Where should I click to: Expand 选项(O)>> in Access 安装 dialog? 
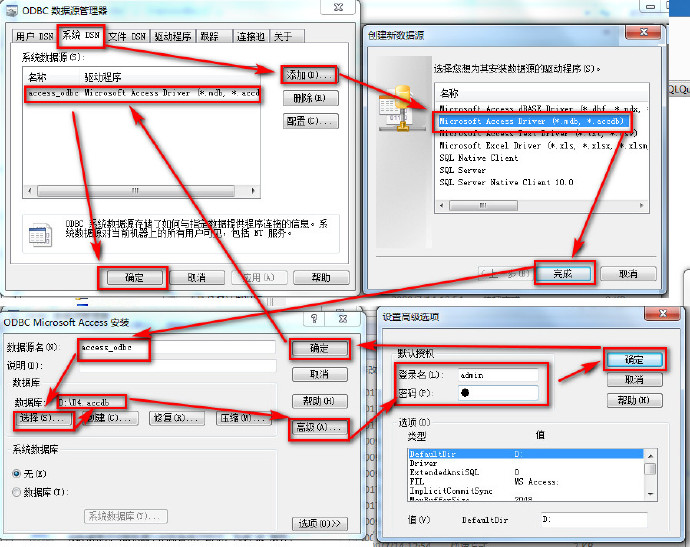(x=319, y=524)
